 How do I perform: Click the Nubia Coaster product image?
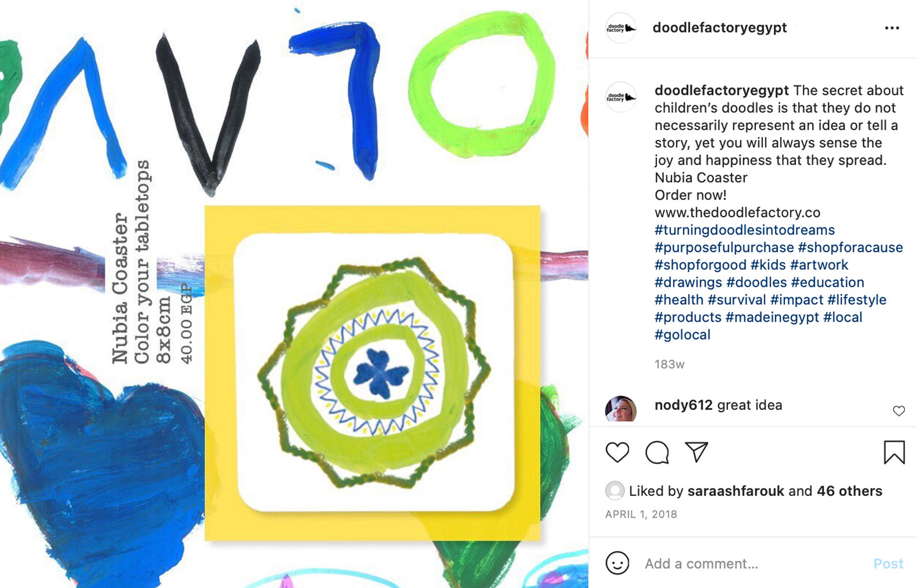click(x=373, y=373)
